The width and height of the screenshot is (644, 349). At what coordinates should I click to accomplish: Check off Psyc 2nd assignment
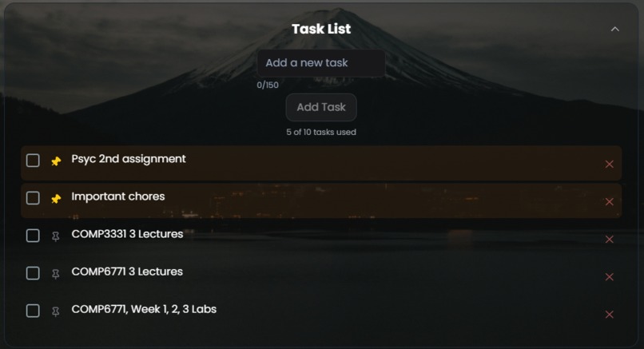point(33,161)
